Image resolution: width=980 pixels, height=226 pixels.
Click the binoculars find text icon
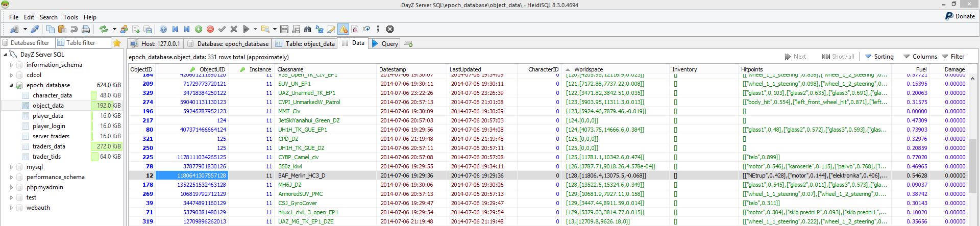pos(307,29)
